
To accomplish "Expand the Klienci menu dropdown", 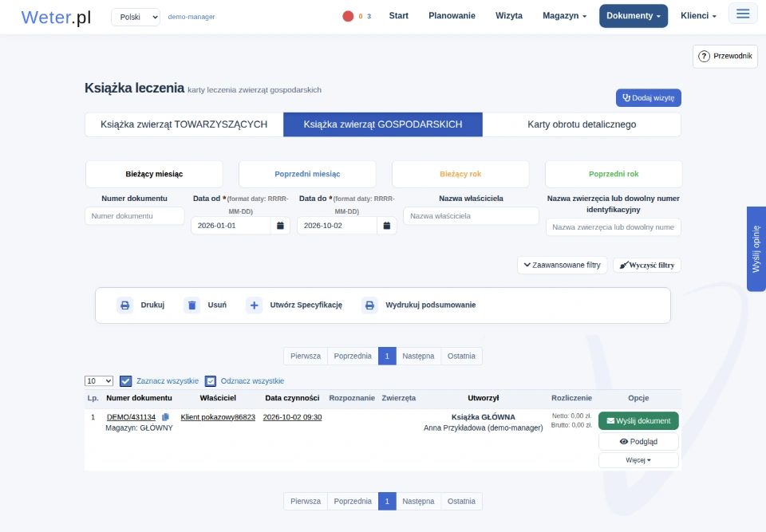I will 698,16.
